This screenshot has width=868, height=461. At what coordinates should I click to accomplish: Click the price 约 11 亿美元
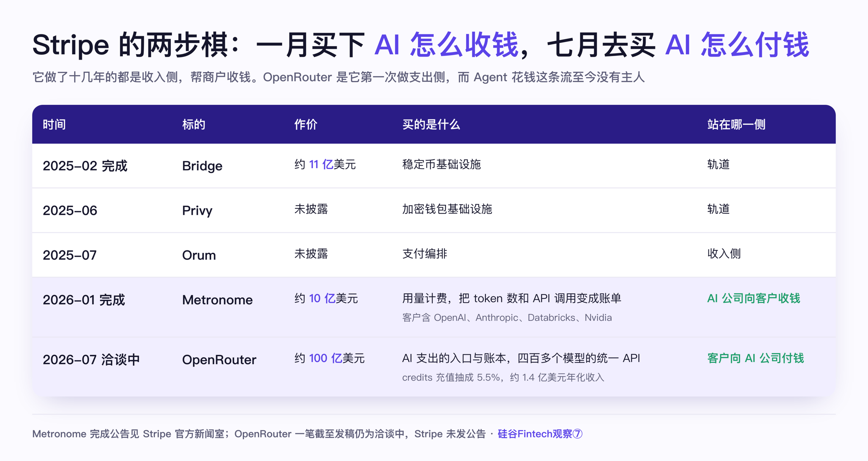coord(325,165)
